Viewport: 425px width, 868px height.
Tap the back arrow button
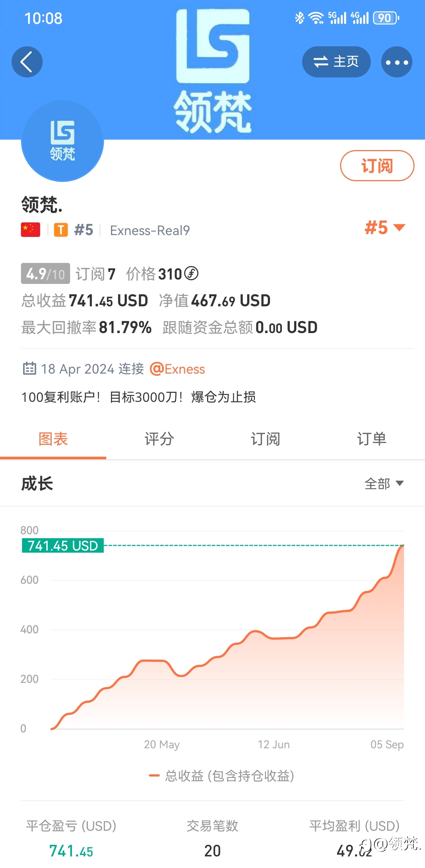[27, 62]
